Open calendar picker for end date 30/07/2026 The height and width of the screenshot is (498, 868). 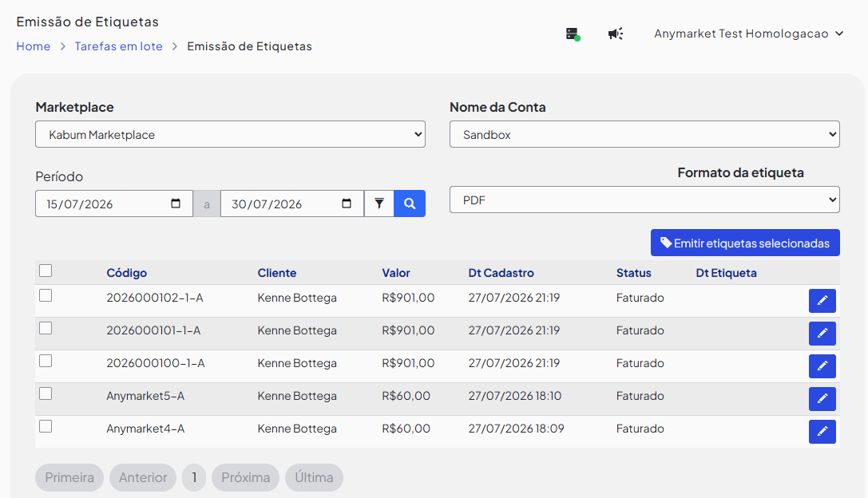pyautogui.click(x=347, y=204)
